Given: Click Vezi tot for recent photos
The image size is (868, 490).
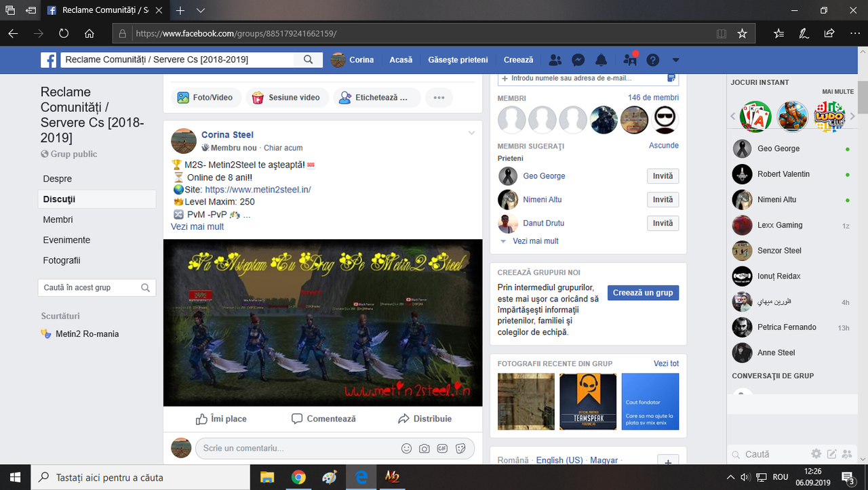Looking at the screenshot, I should 666,363.
